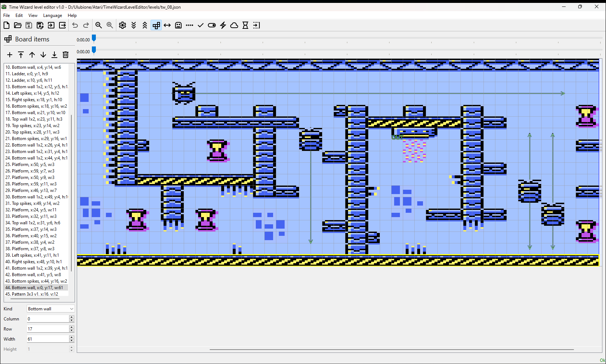
Task: Create a new level file
Action: 6,25
